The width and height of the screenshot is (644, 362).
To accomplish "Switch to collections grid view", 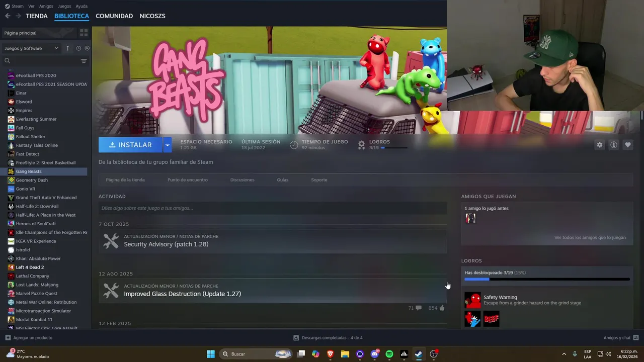I will (x=84, y=33).
